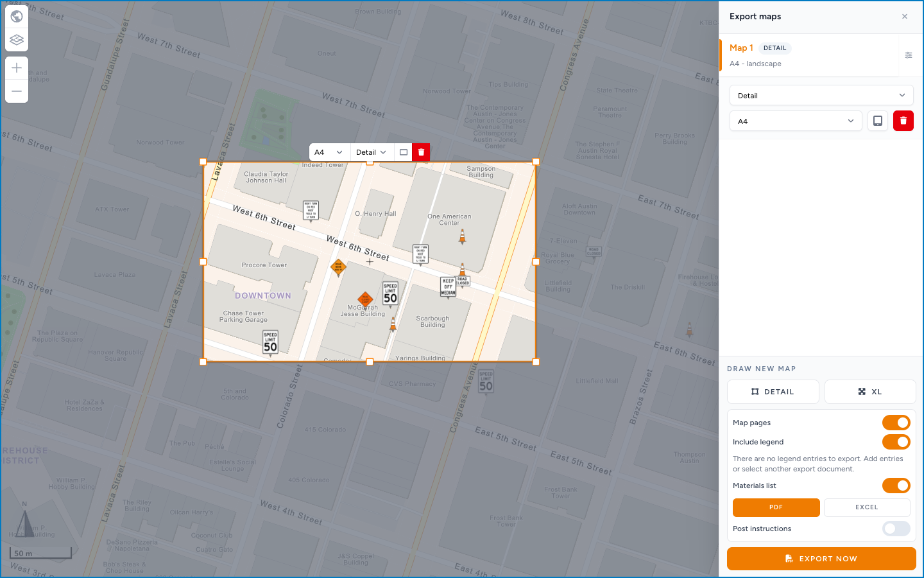924x578 pixels.
Task: Switch page orientation in the Export maps panel
Action: [x=878, y=121]
